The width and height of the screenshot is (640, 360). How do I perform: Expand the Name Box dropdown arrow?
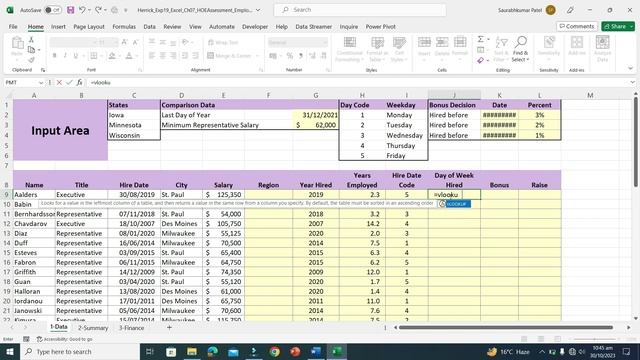41,82
